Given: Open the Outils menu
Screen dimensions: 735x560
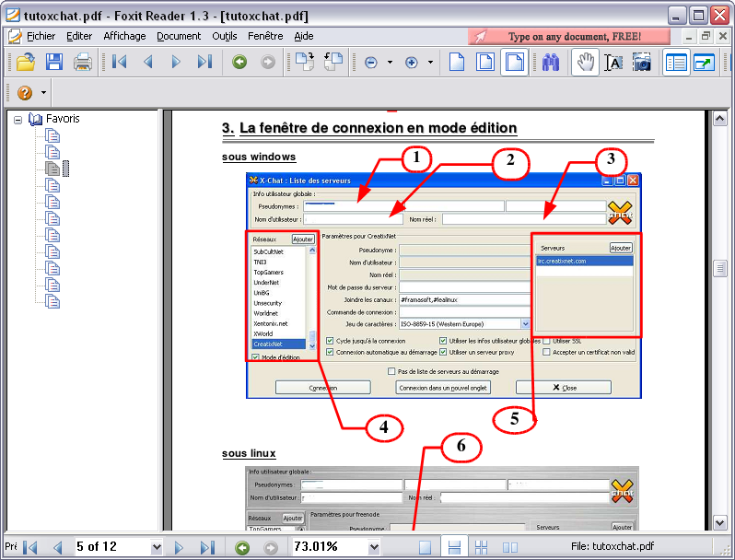Looking at the screenshot, I should pos(225,36).
